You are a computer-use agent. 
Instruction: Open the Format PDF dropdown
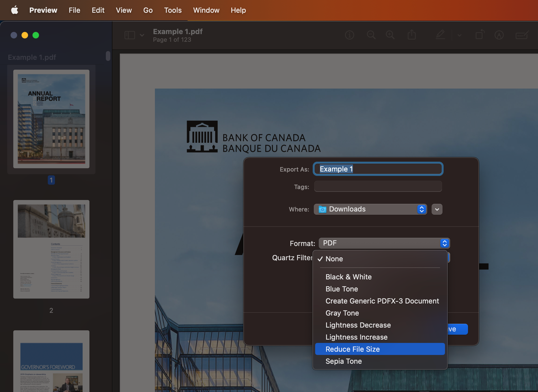coord(384,243)
